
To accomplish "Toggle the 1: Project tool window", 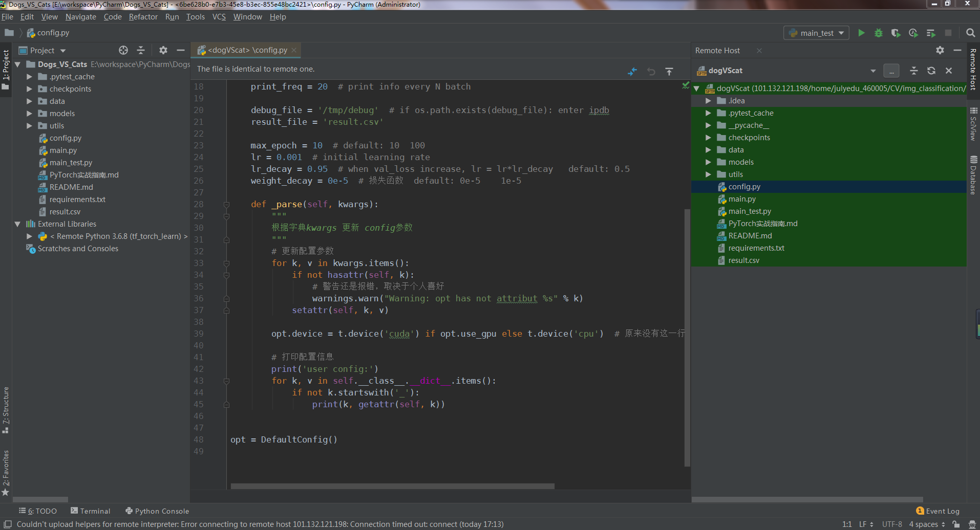I will click(x=6, y=70).
